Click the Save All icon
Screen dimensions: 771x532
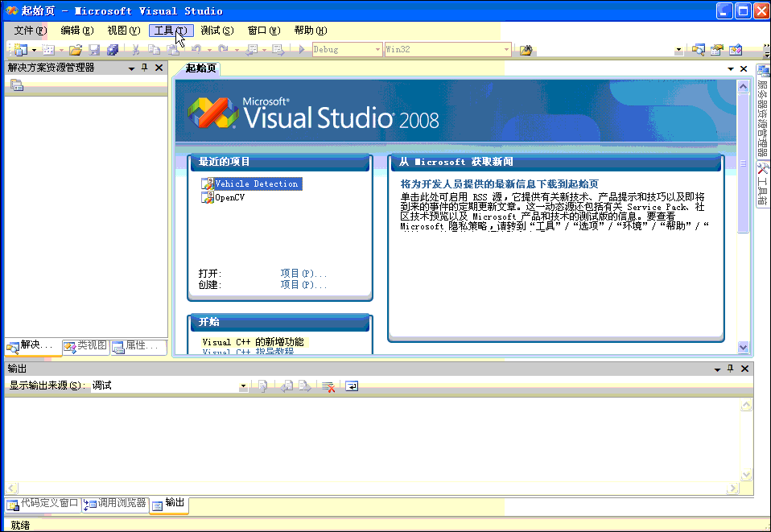[x=113, y=50]
